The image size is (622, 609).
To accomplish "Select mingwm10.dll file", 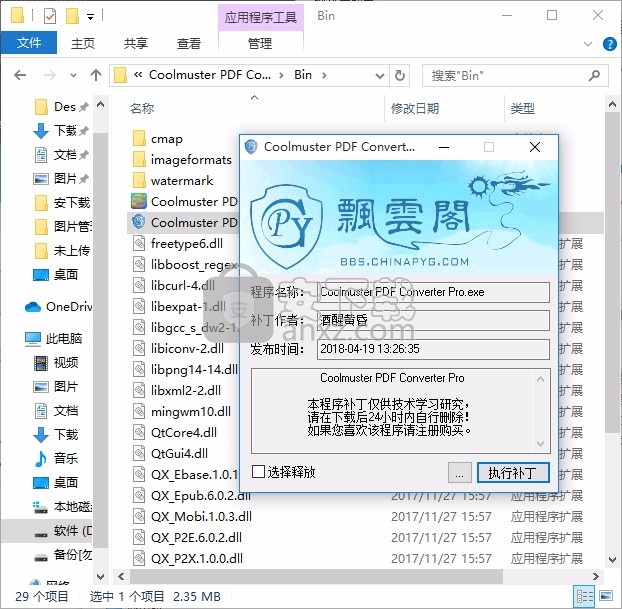I will (x=190, y=411).
